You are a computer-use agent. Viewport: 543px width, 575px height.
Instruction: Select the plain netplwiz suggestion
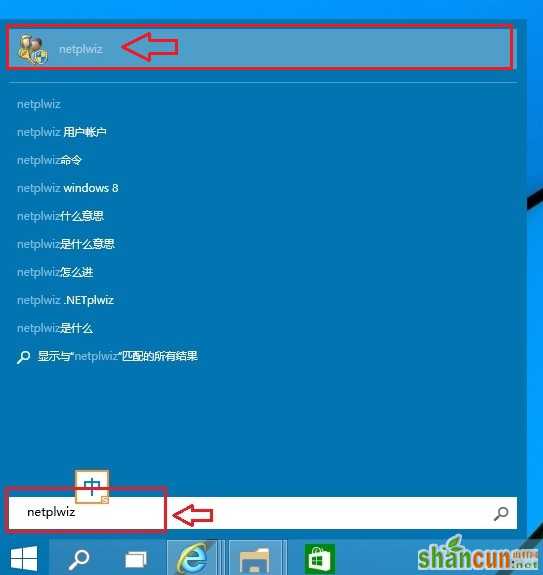[39, 104]
